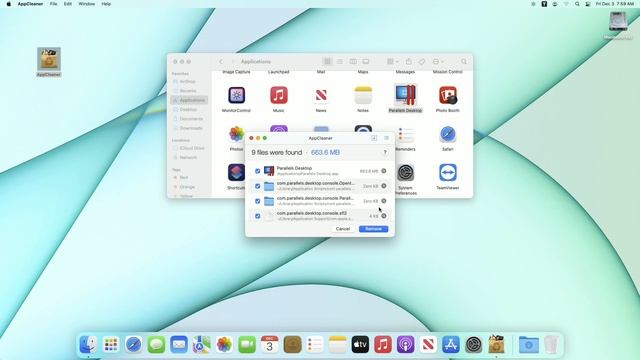Click Finder search magnifier

(464, 62)
